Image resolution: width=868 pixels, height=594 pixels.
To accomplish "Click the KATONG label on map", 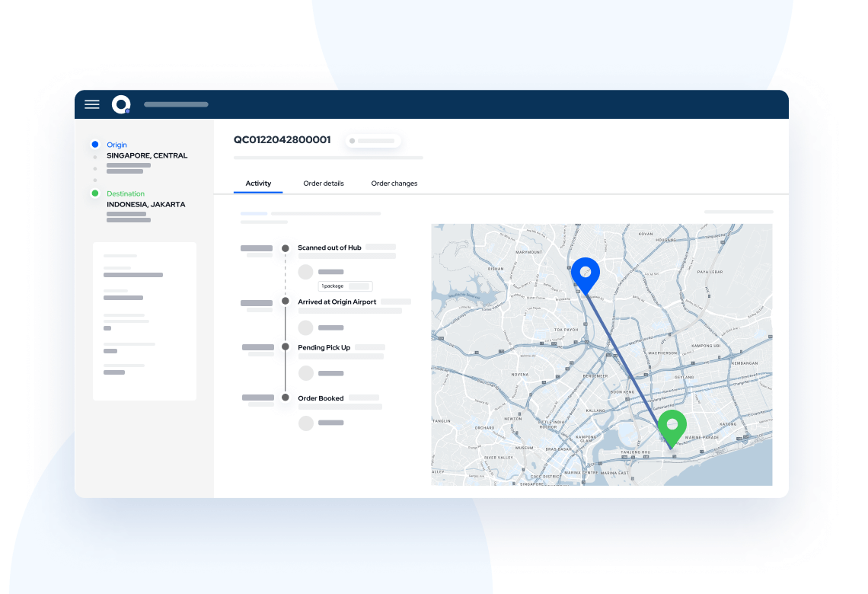I will 728,424.
